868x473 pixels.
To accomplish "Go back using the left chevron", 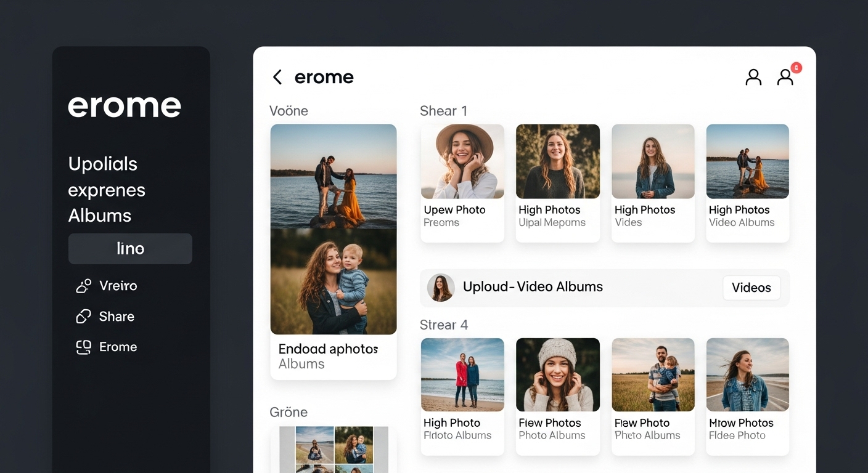I will pyautogui.click(x=277, y=77).
